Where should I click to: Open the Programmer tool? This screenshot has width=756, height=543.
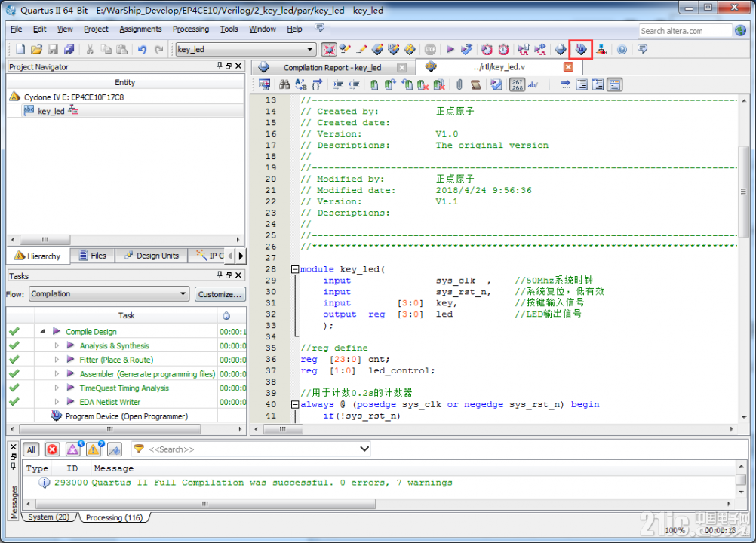click(x=581, y=49)
